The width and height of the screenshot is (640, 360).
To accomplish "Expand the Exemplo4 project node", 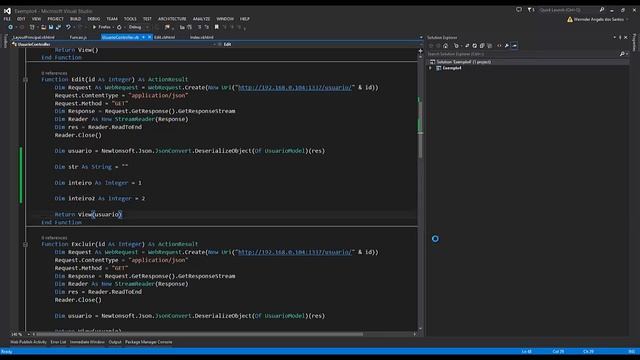I will point(430,68).
